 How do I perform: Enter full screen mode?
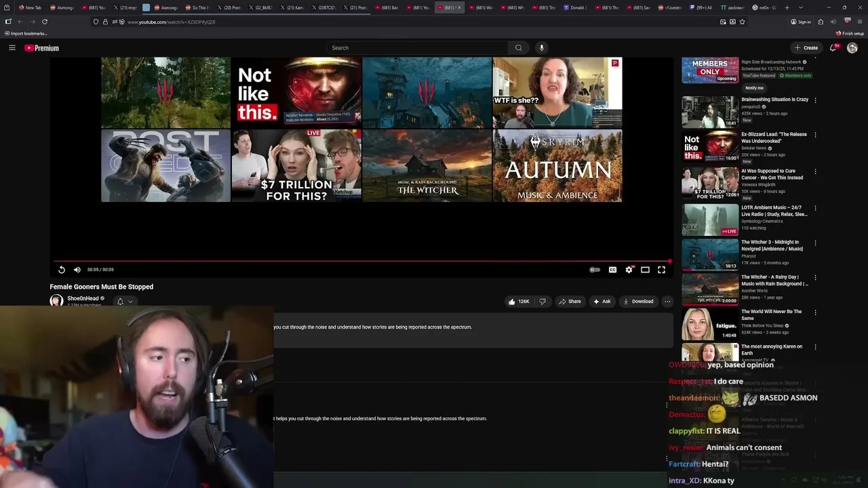[x=661, y=270]
